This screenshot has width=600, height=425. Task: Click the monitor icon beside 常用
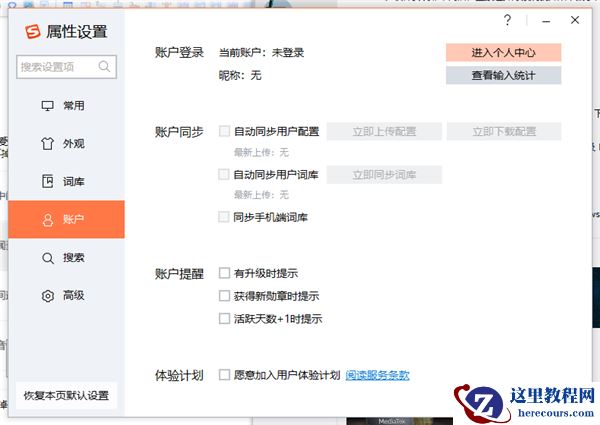[47, 106]
